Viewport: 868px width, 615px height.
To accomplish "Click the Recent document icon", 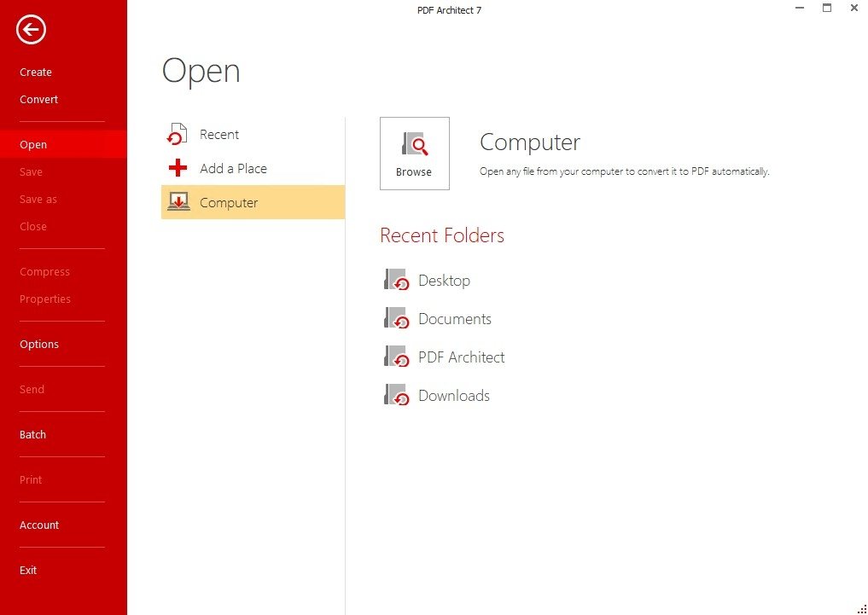I will coord(178,135).
